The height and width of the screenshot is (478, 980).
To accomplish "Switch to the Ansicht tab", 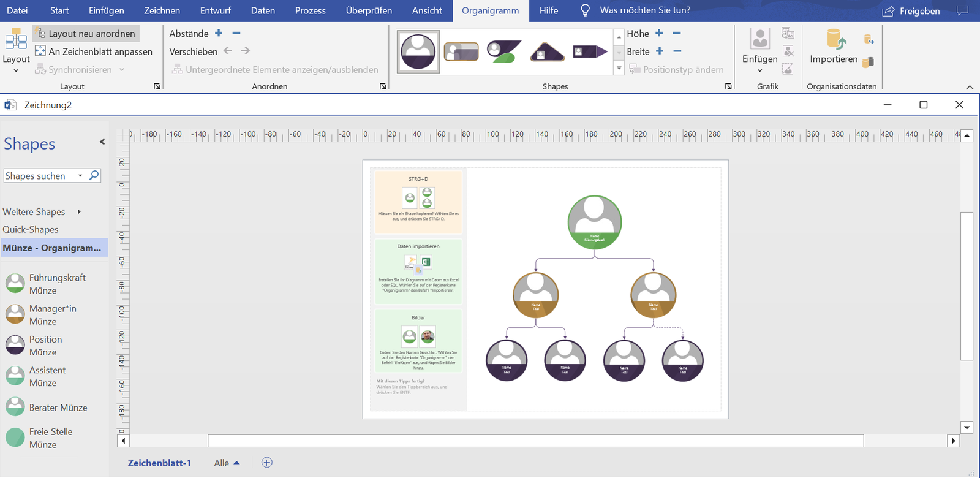I will coord(427,10).
